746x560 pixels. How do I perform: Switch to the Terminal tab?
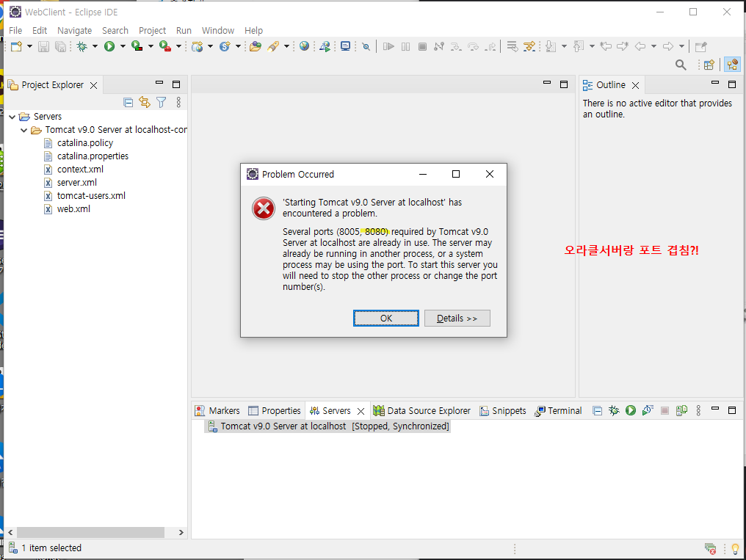tap(558, 411)
